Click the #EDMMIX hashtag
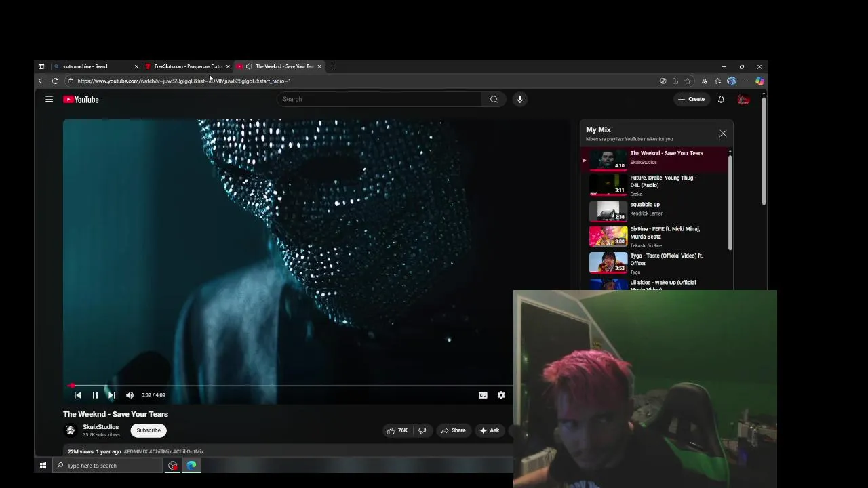 pyautogui.click(x=136, y=451)
